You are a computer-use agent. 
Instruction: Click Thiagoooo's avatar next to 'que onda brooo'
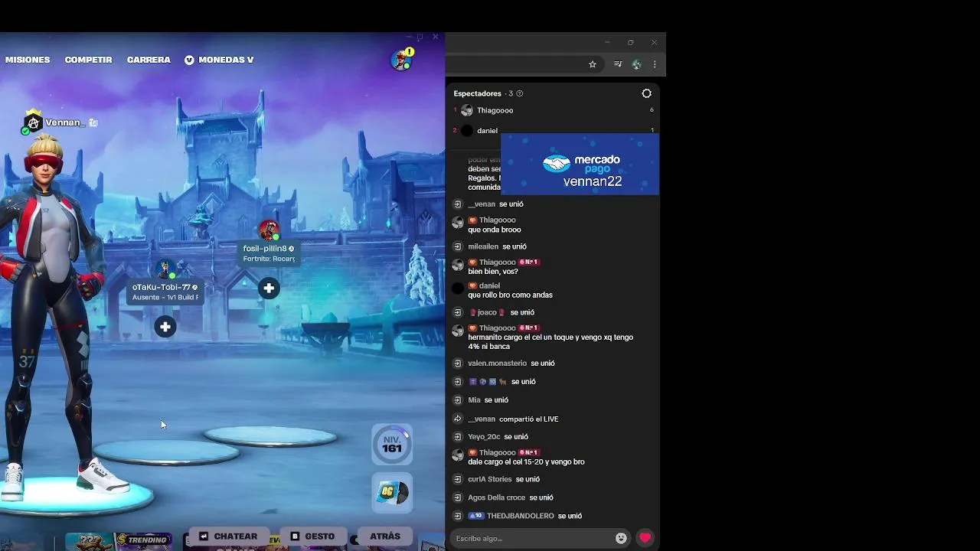[458, 223]
